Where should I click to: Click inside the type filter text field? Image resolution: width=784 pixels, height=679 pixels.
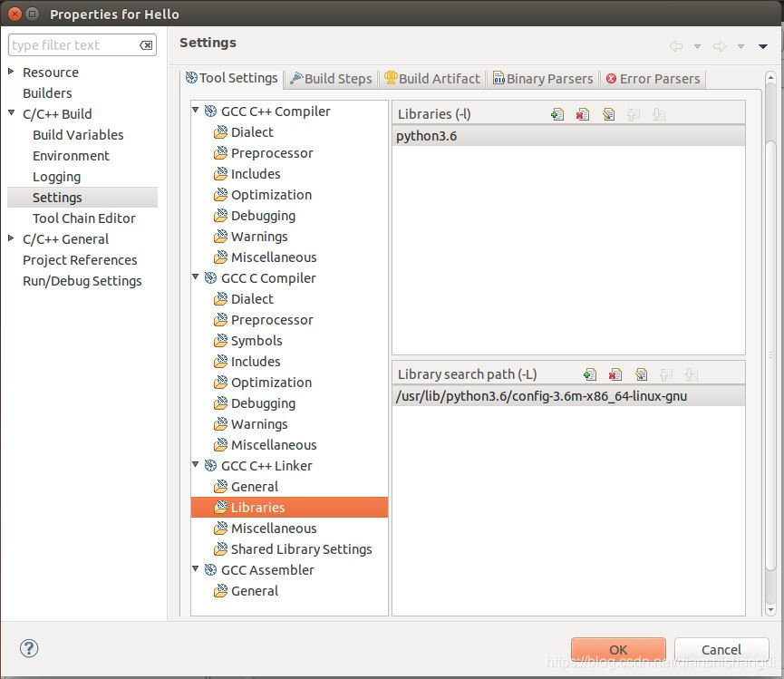73,44
